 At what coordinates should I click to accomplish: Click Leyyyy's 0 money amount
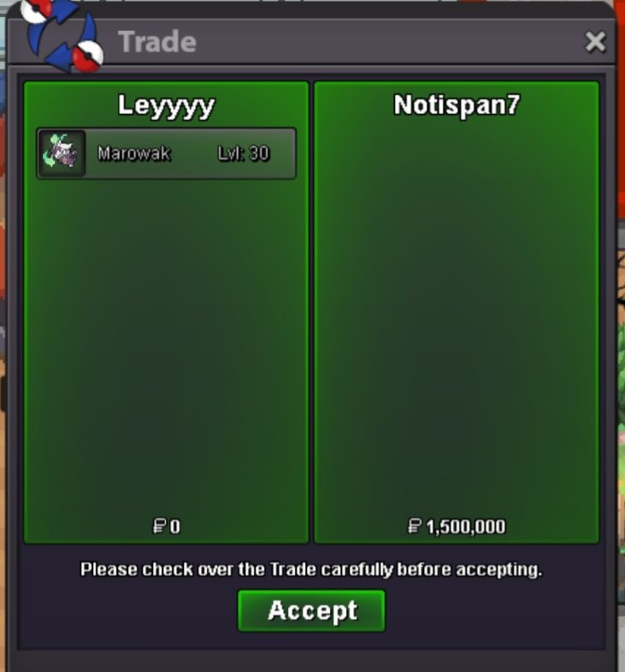[175, 527]
